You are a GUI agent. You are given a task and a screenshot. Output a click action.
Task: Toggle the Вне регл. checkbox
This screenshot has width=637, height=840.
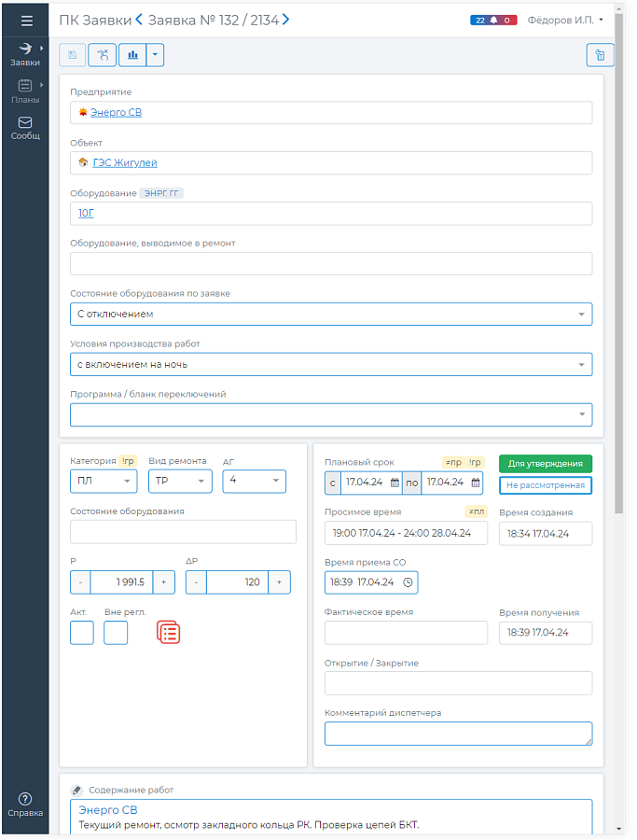pyautogui.click(x=116, y=632)
